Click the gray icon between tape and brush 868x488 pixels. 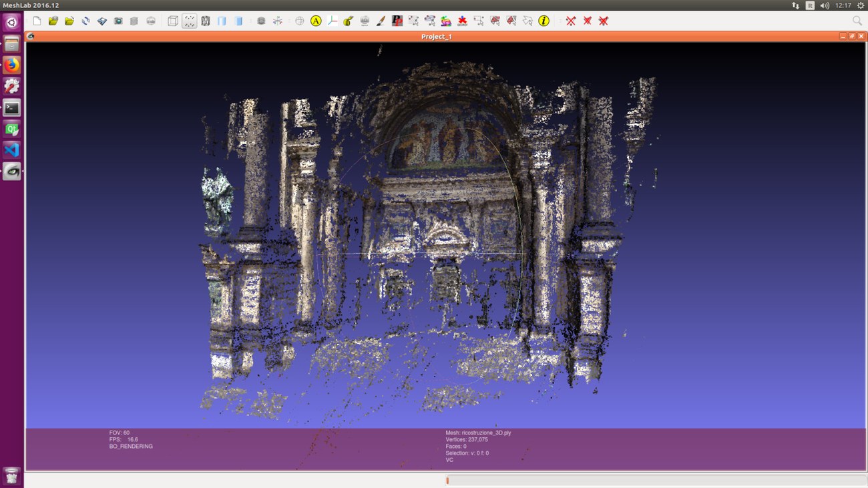click(x=365, y=21)
